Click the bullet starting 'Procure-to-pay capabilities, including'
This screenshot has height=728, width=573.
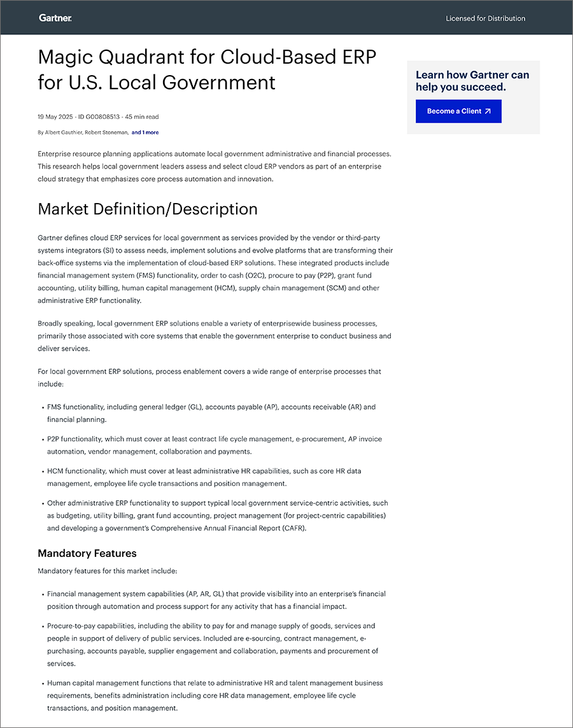[213, 645]
